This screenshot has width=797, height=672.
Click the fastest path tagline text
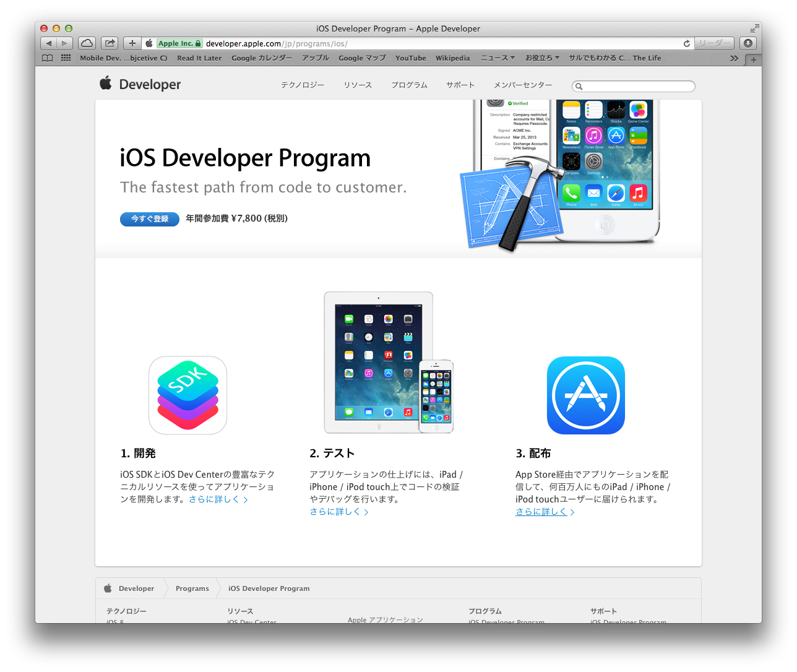pos(264,187)
